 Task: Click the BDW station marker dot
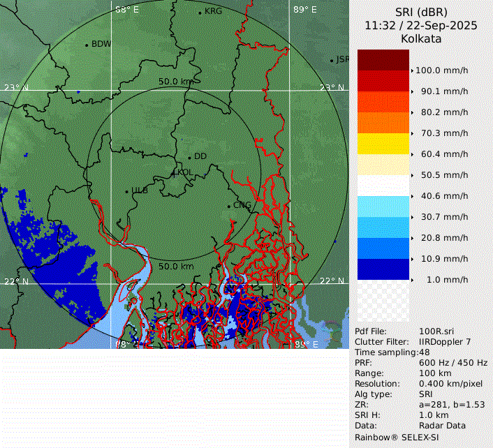coord(87,45)
